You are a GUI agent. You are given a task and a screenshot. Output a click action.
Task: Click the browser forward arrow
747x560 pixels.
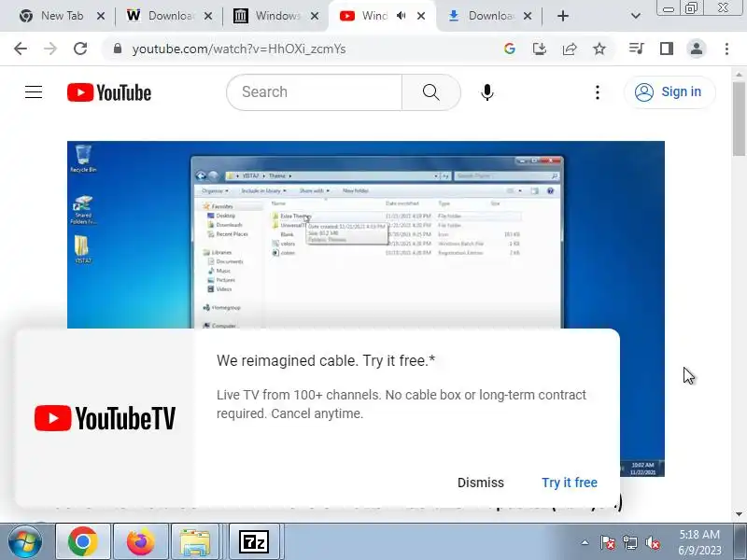[50, 49]
